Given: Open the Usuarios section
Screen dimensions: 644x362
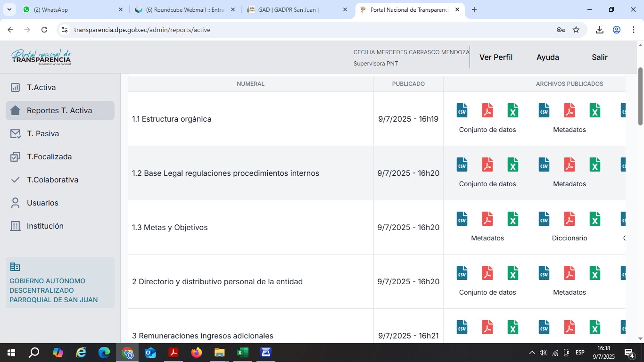Looking at the screenshot, I should 42,203.
